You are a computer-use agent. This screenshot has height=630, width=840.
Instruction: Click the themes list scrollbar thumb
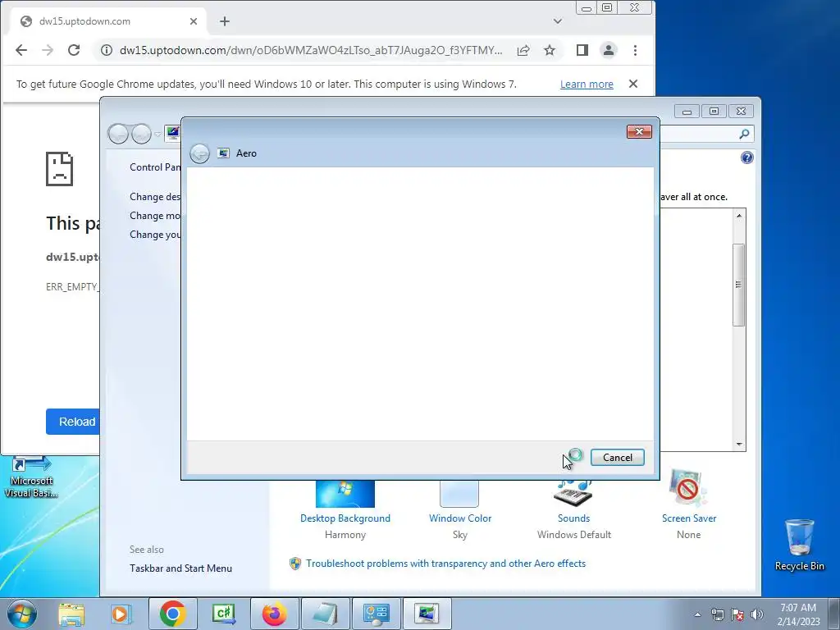739,285
